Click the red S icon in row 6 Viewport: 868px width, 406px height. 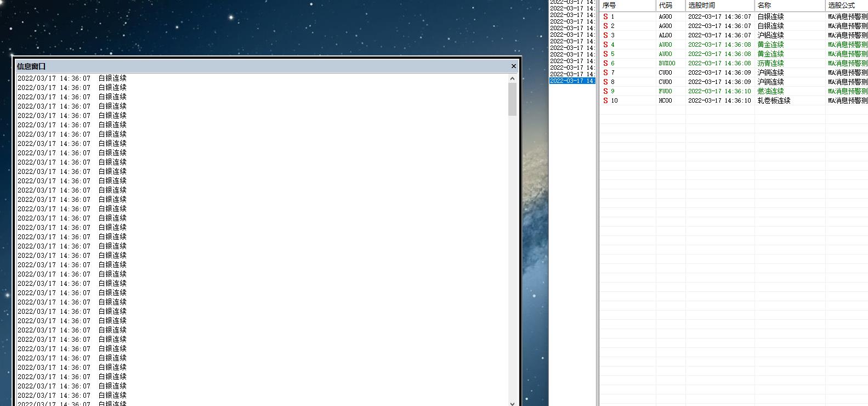point(605,63)
